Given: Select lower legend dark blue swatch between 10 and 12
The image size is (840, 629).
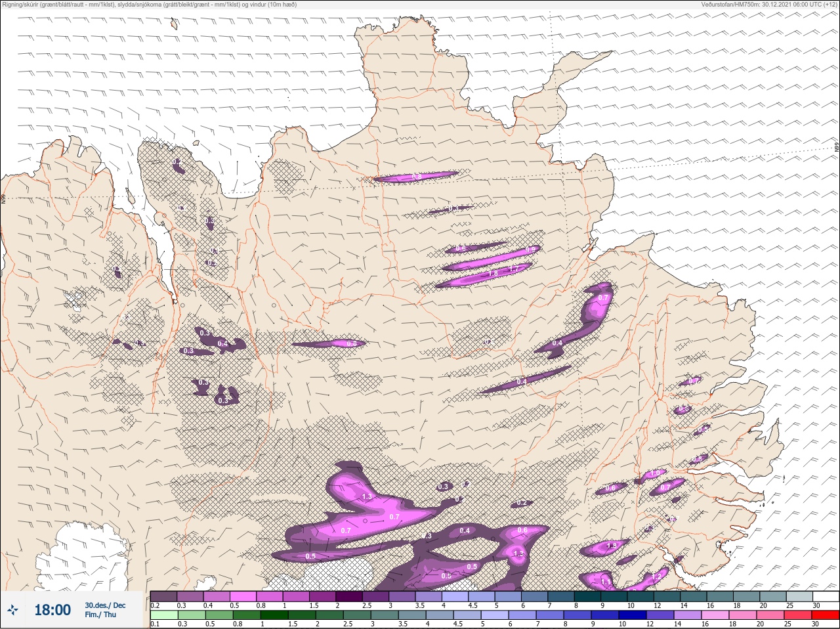Looking at the screenshot, I should (633, 616).
